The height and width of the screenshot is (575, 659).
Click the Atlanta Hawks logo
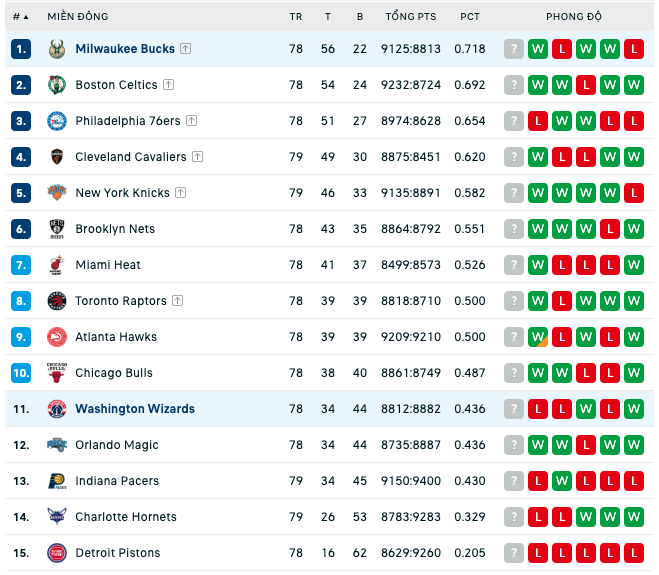[57, 337]
